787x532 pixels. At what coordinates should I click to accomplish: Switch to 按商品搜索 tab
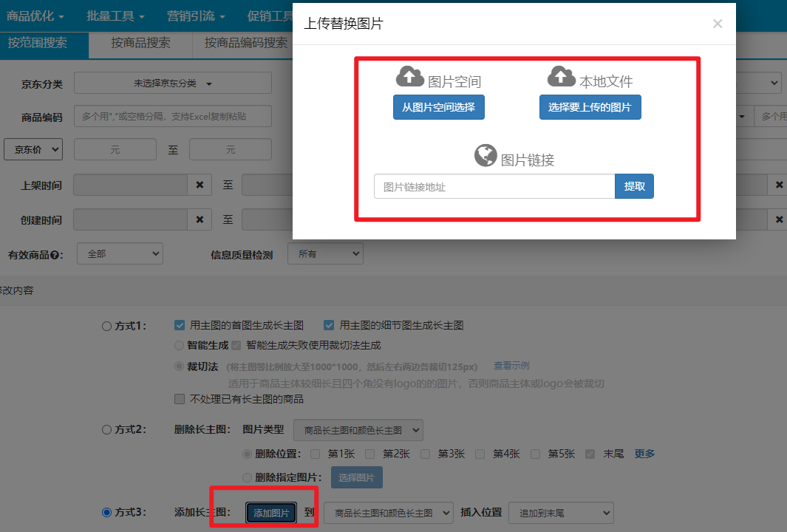point(140,43)
